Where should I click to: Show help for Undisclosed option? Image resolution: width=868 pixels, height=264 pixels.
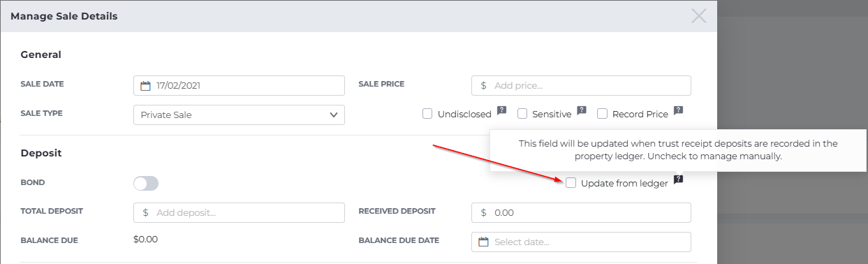click(501, 110)
